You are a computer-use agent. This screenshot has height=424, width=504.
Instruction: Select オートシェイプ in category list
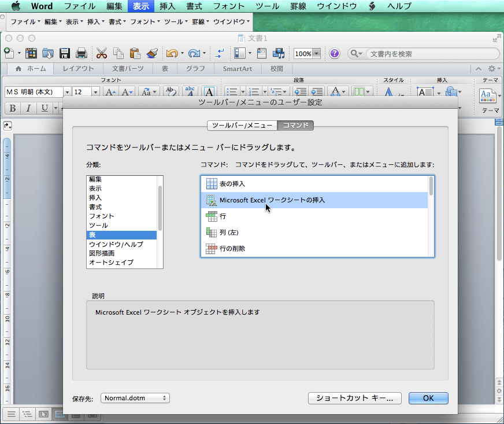[122, 262]
